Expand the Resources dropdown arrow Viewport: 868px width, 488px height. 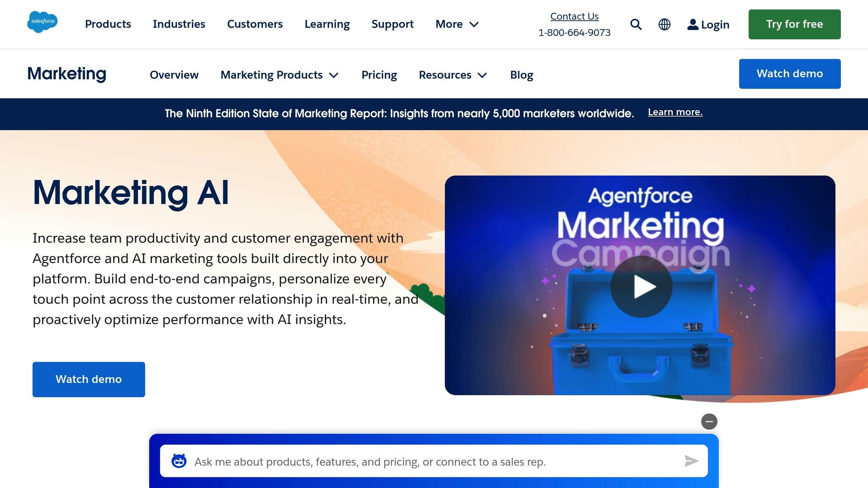pyautogui.click(x=482, y=75)
